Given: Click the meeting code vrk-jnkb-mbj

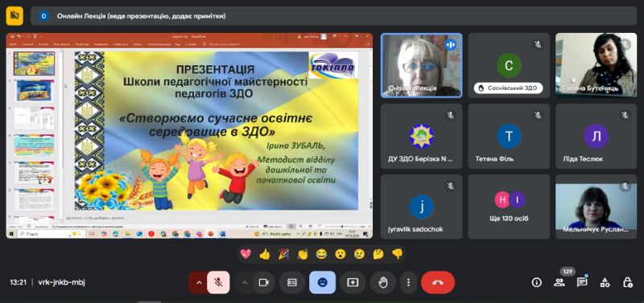Looking at the screenshot, I should click(x=62, y=282).
